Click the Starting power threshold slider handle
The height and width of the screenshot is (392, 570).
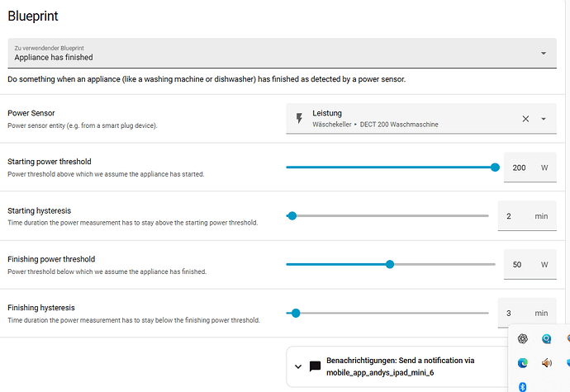(495, 167)
